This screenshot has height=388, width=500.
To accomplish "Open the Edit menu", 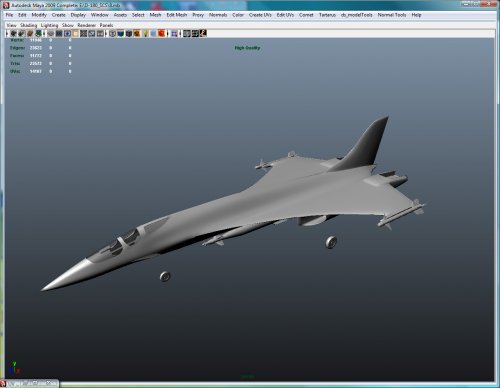I will pyautogui.click(x=22, y=15).
